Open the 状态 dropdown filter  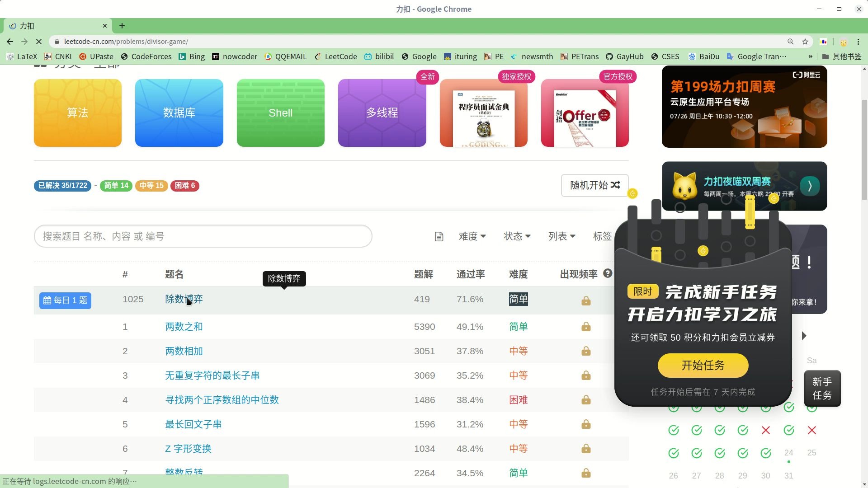(517, 236)
